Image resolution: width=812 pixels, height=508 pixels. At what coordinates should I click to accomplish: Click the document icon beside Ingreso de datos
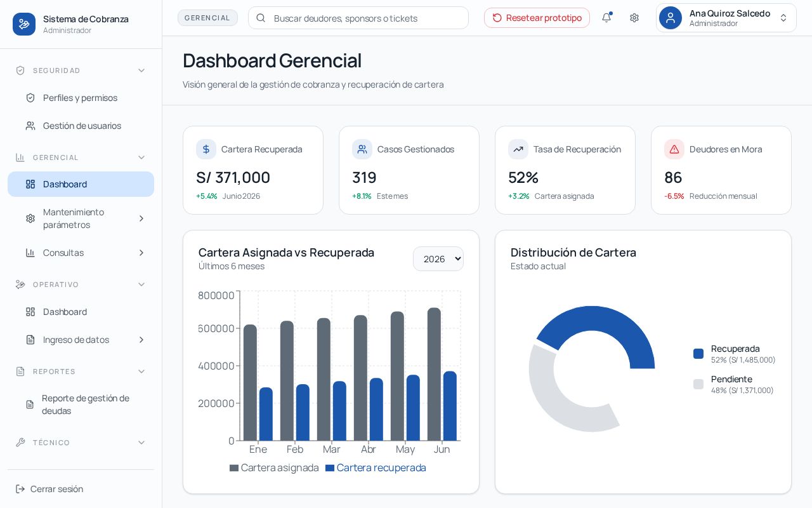[30, 340]
